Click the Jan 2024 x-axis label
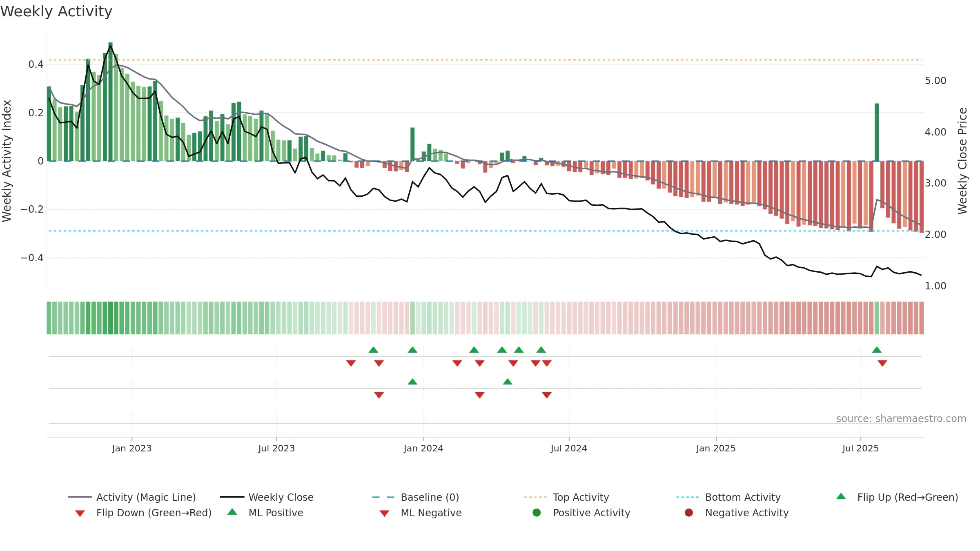Image resolution: width=980 pixels, height=551 pixels. 423,448
